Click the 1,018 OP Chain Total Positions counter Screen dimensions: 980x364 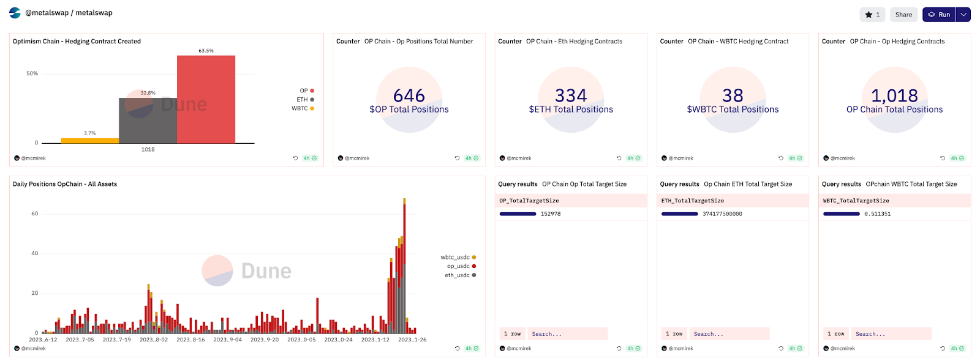(894, 100)
